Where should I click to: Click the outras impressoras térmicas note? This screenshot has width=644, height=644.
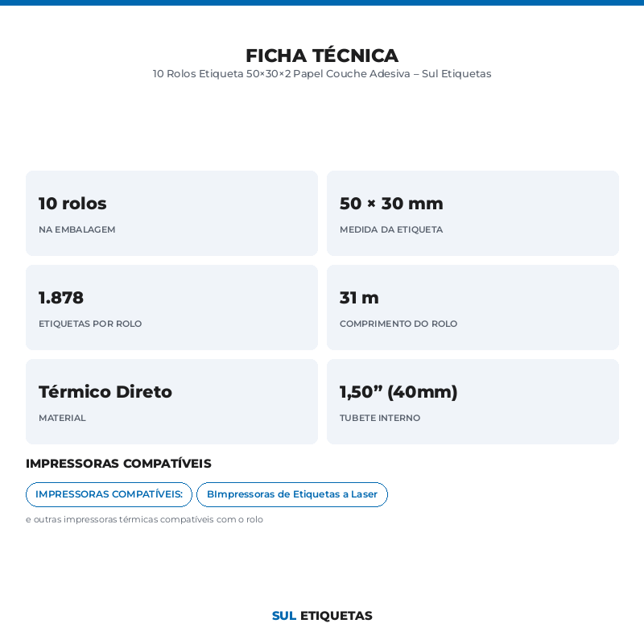tap(144, 519)
